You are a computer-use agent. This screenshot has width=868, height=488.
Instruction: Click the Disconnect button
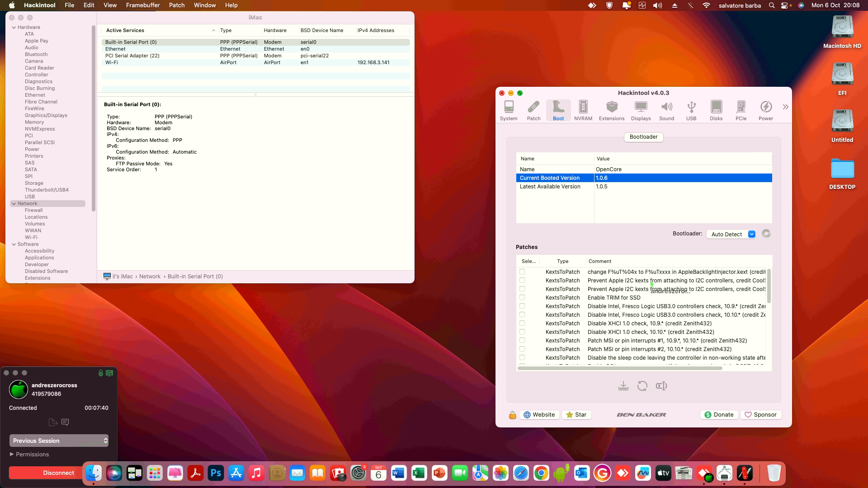[59, 473]
